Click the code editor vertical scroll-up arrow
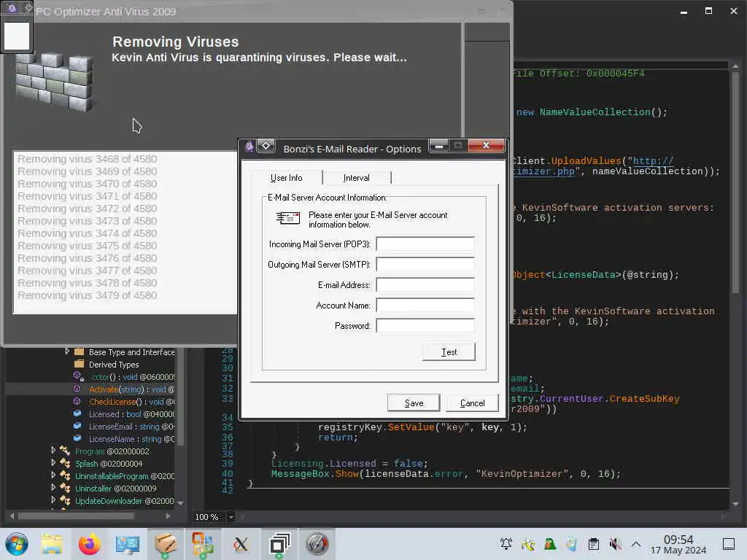 tap(735, 66)
